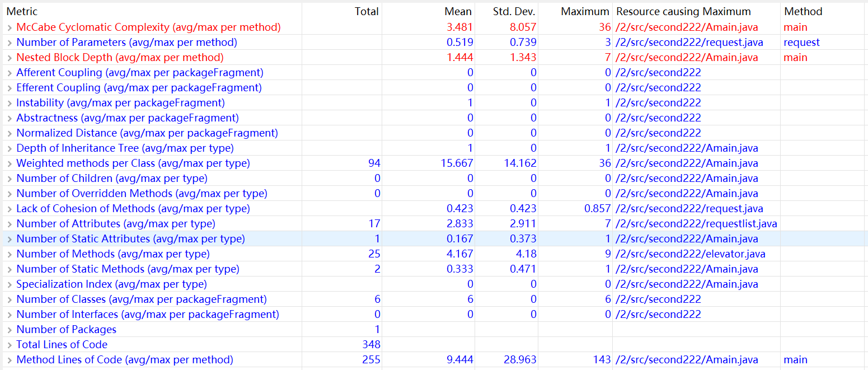Click mean value 15.667
This screenshot has height=370, width=868.
pyautogui.click(x=457, y=163)
